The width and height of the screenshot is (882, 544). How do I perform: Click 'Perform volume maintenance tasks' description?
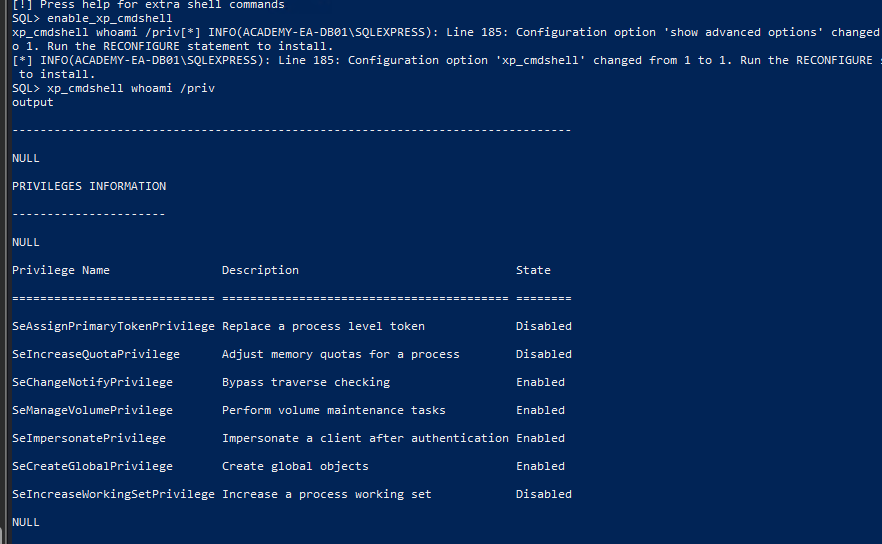pyautogui.click(x=334, y=410)
